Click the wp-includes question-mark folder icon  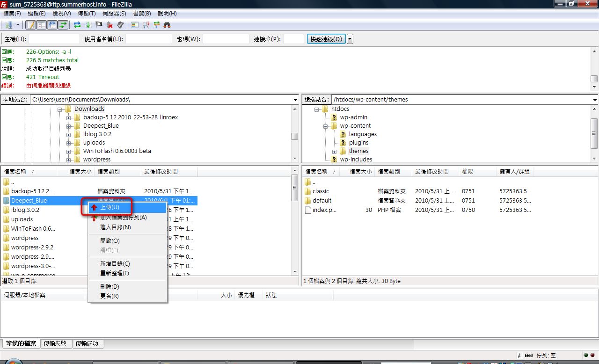334,159
